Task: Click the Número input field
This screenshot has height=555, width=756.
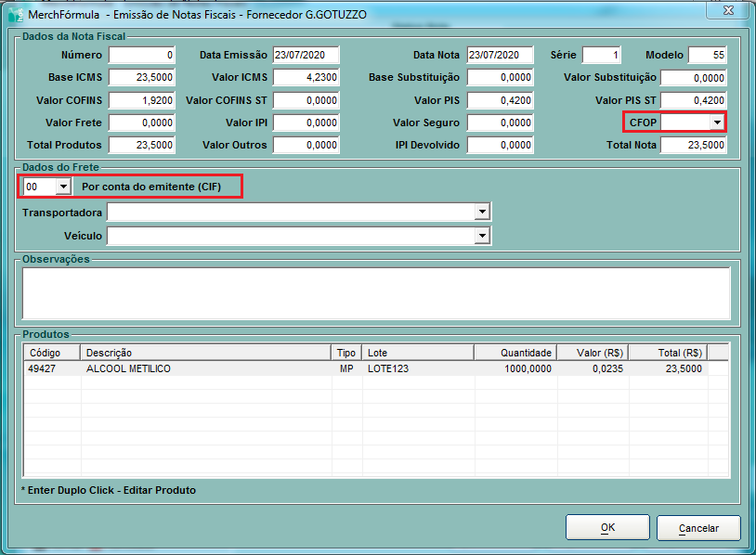Action: [x=141, y=55]
